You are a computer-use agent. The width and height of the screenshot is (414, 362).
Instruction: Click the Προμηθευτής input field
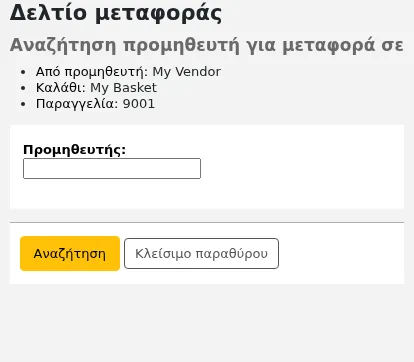(112, 169)
